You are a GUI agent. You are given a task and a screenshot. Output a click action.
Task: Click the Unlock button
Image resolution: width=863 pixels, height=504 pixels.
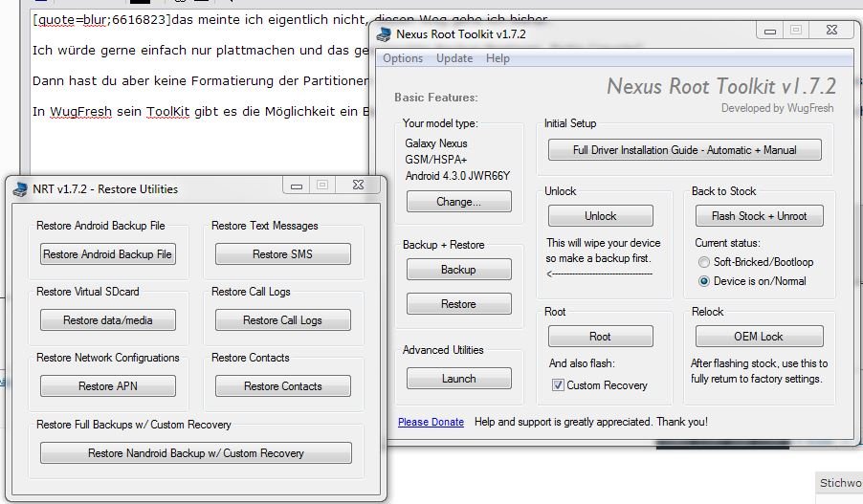[601, 216]
